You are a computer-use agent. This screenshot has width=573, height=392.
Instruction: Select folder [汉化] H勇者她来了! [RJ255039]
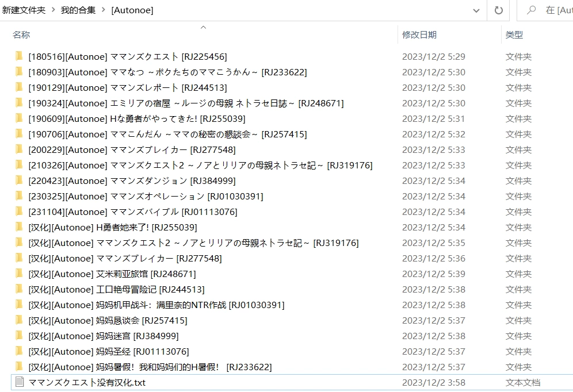[x=113, y=227]
